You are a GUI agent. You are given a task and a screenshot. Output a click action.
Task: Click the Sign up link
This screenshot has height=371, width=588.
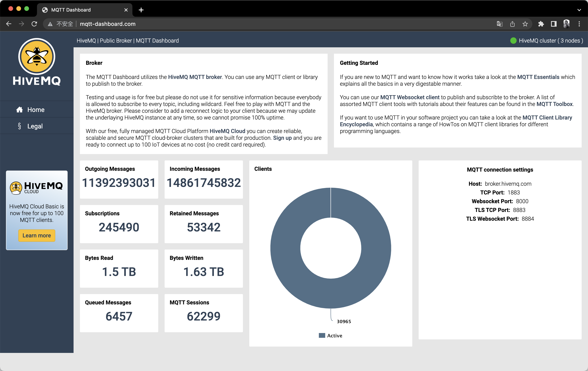[x=282, y=138]
